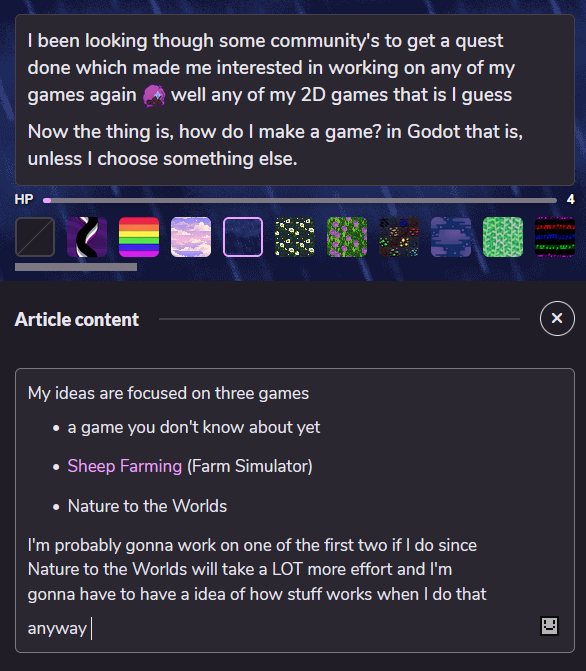
Task: Click in the post text box above
Action: [x=295, y=100]
